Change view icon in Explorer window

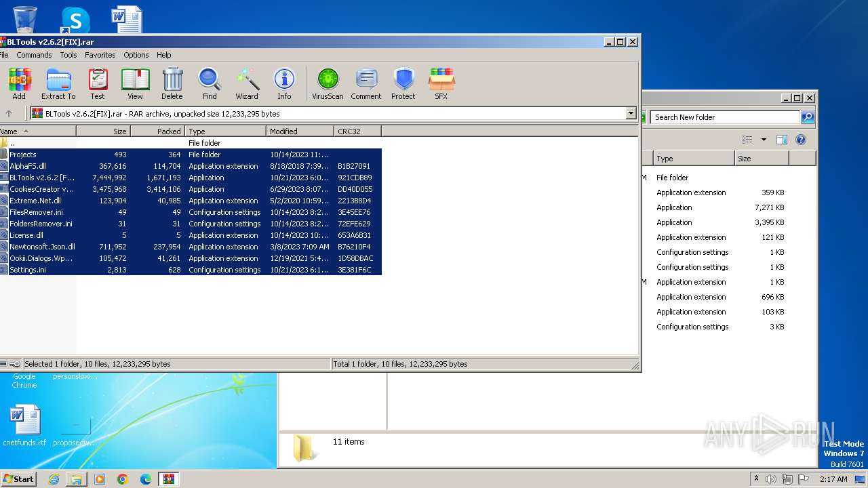point(747,140)
